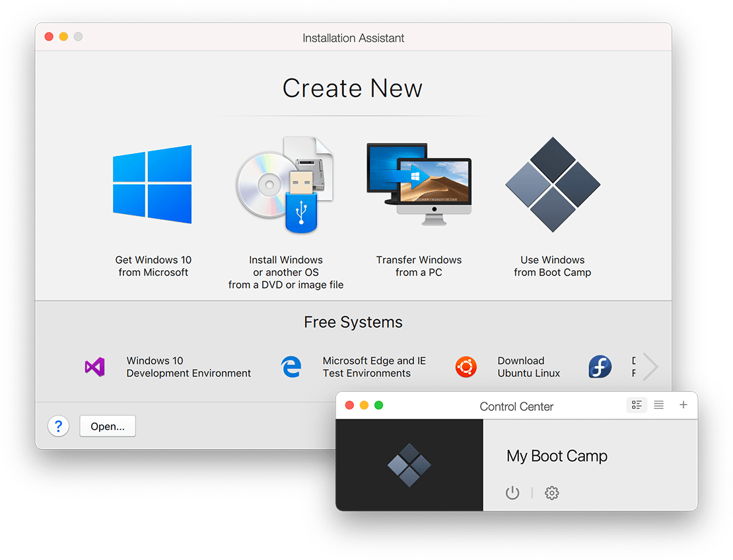Select the DVD and USB installer icon
Viewport: 733px width, 560px height.
coord(285,185)
